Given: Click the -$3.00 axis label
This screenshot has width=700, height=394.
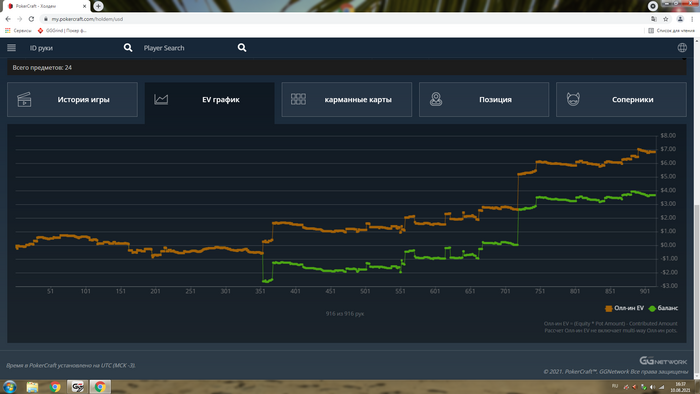Looking at the screenshot, I should point(668,286).
